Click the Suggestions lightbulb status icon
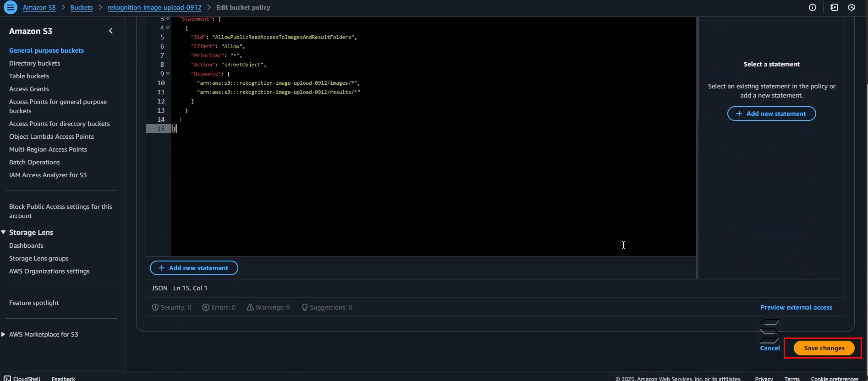 pos(305,307)
